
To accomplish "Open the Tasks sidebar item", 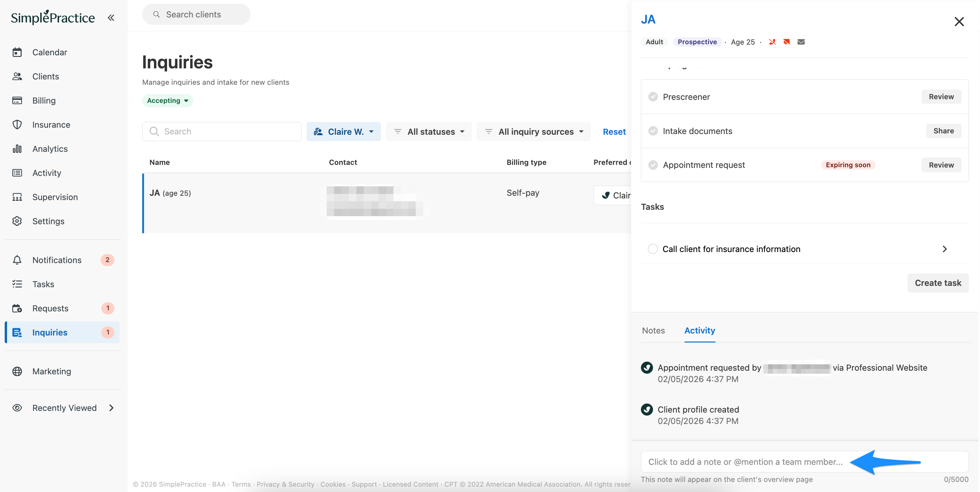I will (x=43, y=284).
